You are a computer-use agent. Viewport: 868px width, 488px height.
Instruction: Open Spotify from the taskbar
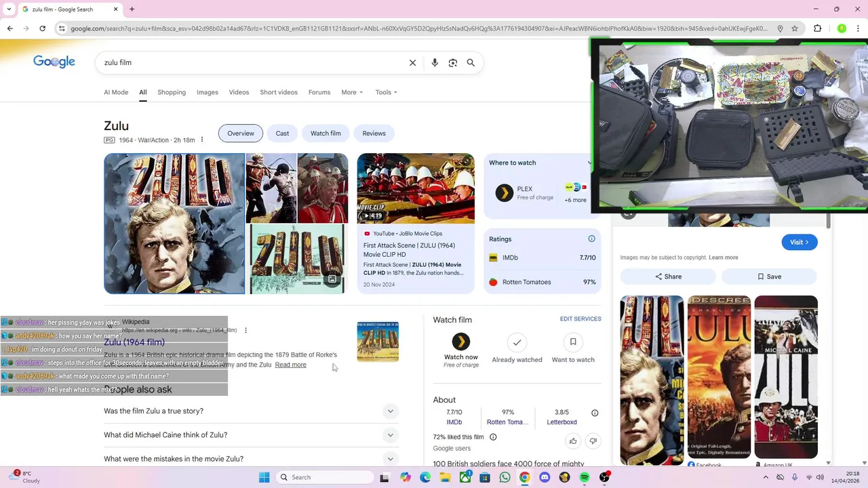[585, 477]
